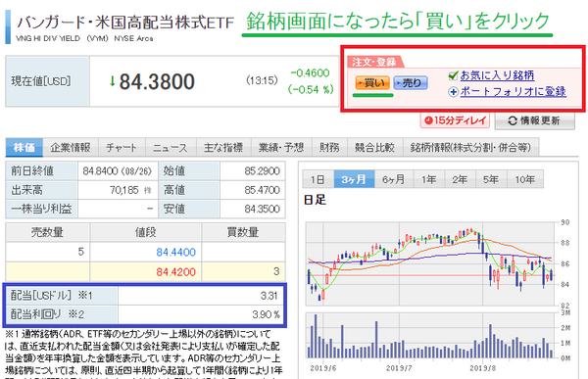Choose the 6ヶ月 chart period
The width and height of the screenshot is (588, 379).
(x=394, y=179)
